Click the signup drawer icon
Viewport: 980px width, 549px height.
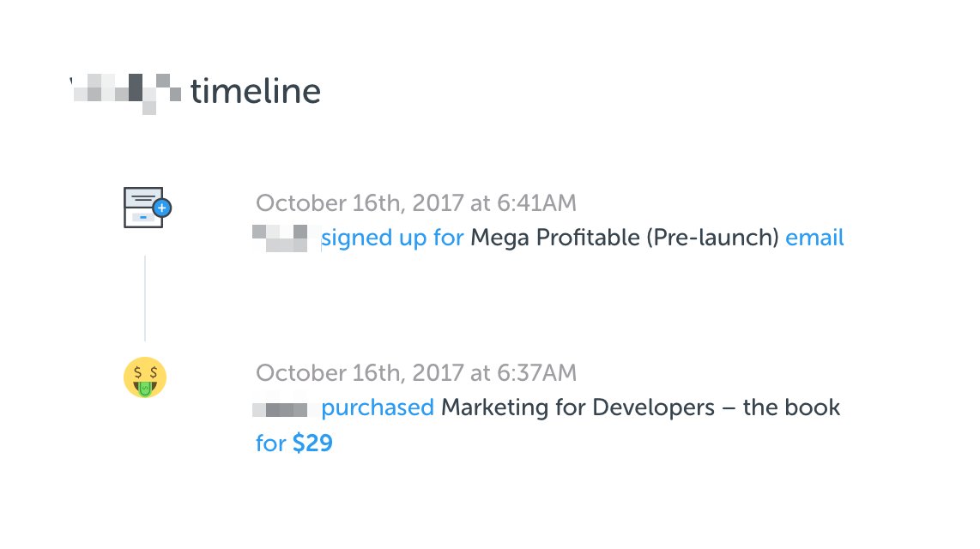[x=142, y=208]
